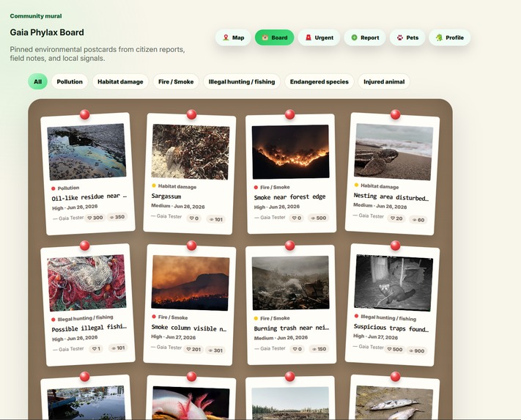521x420 pixels.
Task: Click the 150 views counter on Burning trash card
Action: point(319,349)
